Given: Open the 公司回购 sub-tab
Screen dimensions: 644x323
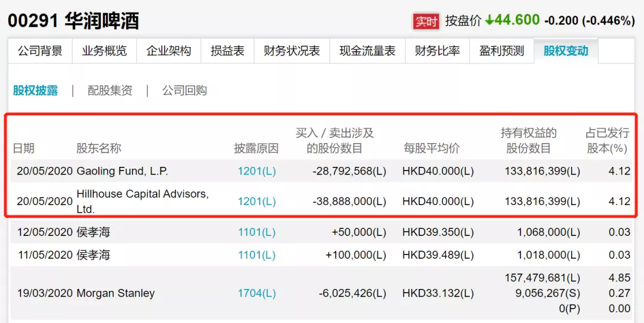Looking at the screenshot, I should pyautogui.click(x=184, y=91).
